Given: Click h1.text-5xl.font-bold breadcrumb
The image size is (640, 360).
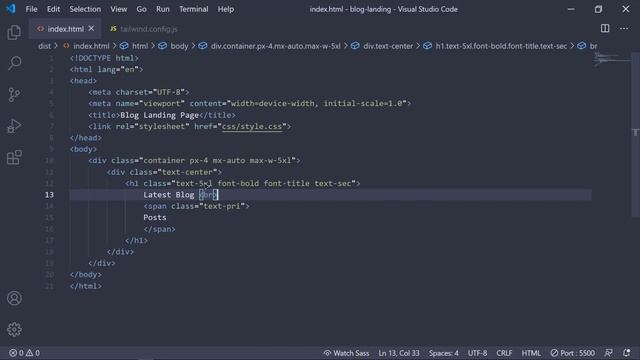Looking at the screenshot, I should click(495, 46).
